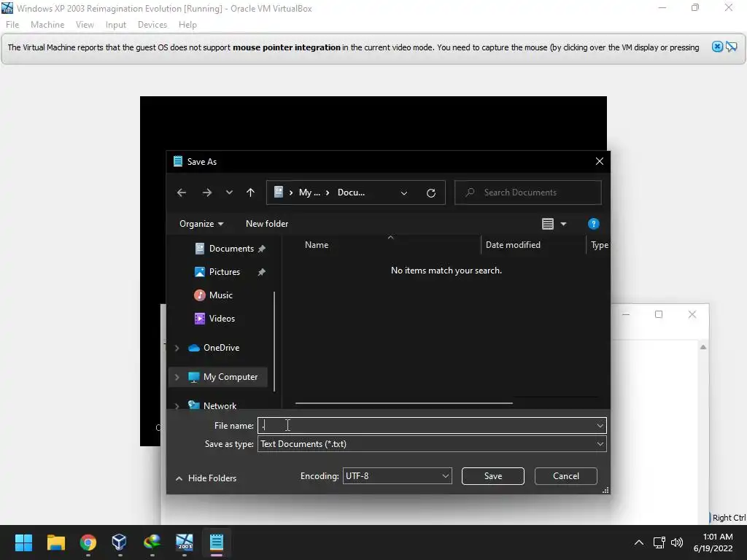Expand the Network tree node
This screenshot has height=560, width=747.
click(177, 405)
